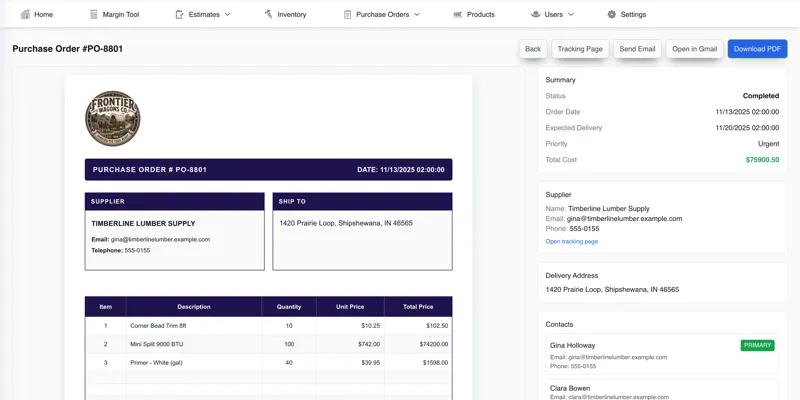800x400 pixels.
Task: Click the Estimates document icon
Action: tap(180, 14)
